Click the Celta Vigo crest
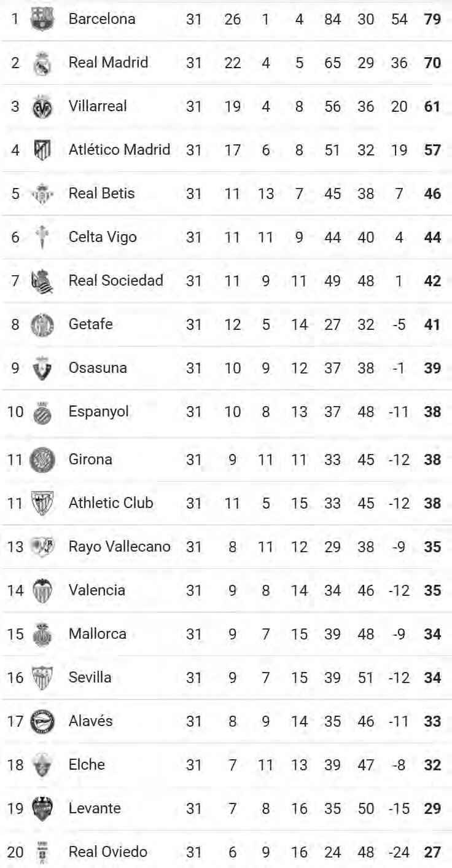 coord(42,237)
